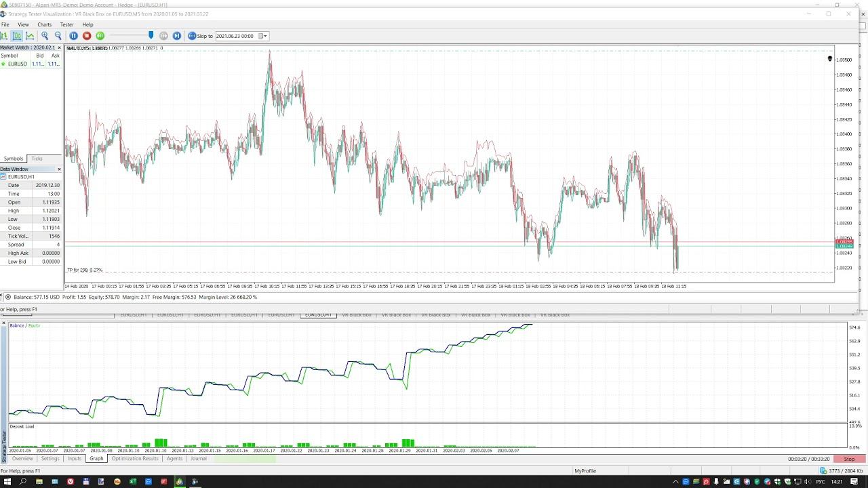Zoom in on the chart
Screen dimensions: 868x488
coord(45,35)
